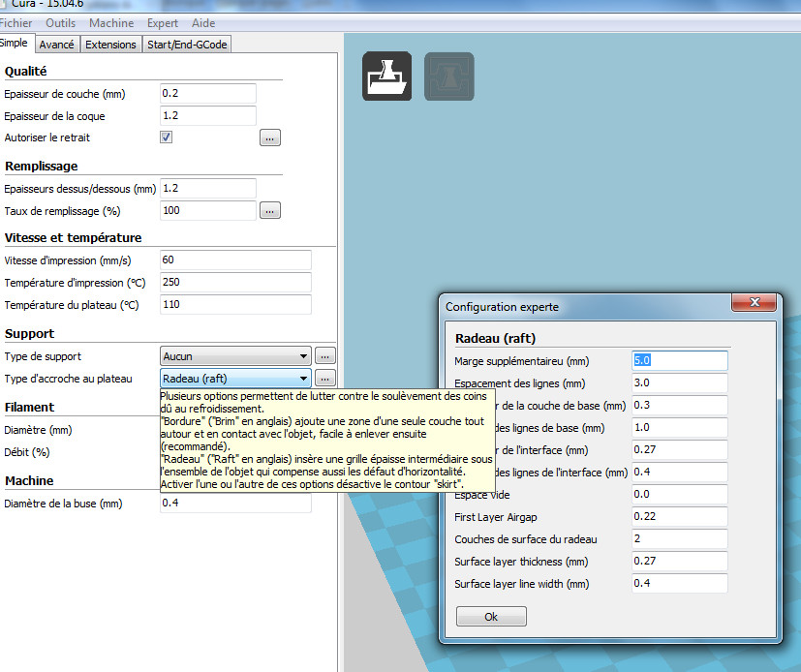The width and height of the screenshot is (801, 672).
Task: Open support type settings ellipsis button
Action: tap(324, 355)
